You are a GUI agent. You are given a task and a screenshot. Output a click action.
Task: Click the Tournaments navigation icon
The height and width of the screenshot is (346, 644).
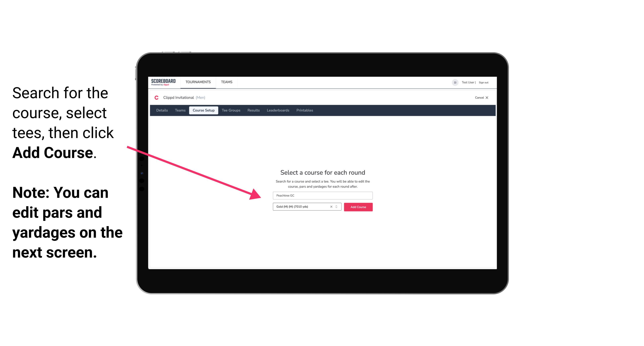pyautogui.click(x=198, y=82)
